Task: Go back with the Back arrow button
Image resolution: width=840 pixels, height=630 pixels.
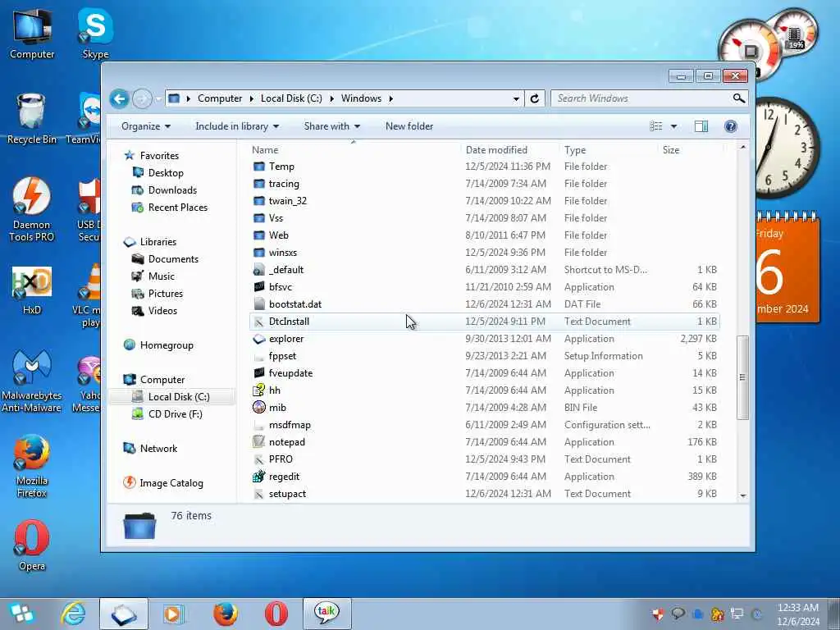Action: 120,98
